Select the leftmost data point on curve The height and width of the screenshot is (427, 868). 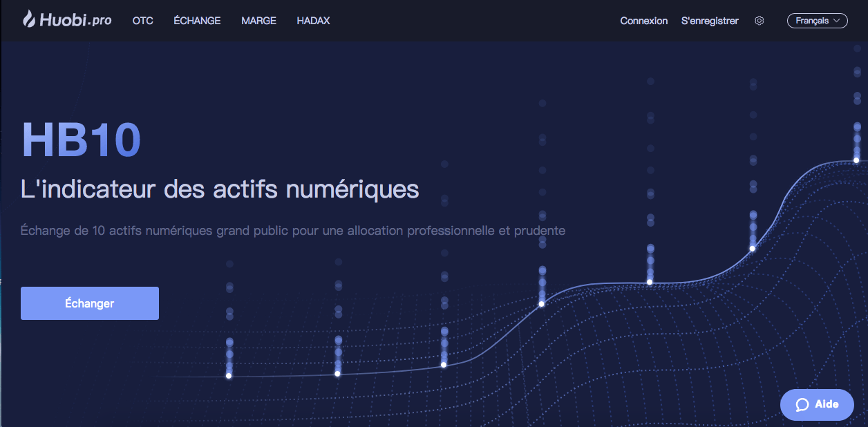[x=229, y=376]
